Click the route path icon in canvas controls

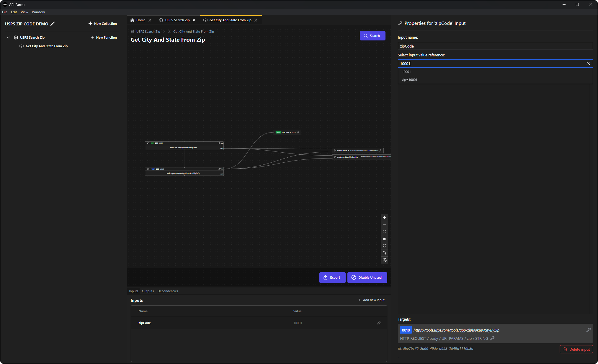pos(384,253)
